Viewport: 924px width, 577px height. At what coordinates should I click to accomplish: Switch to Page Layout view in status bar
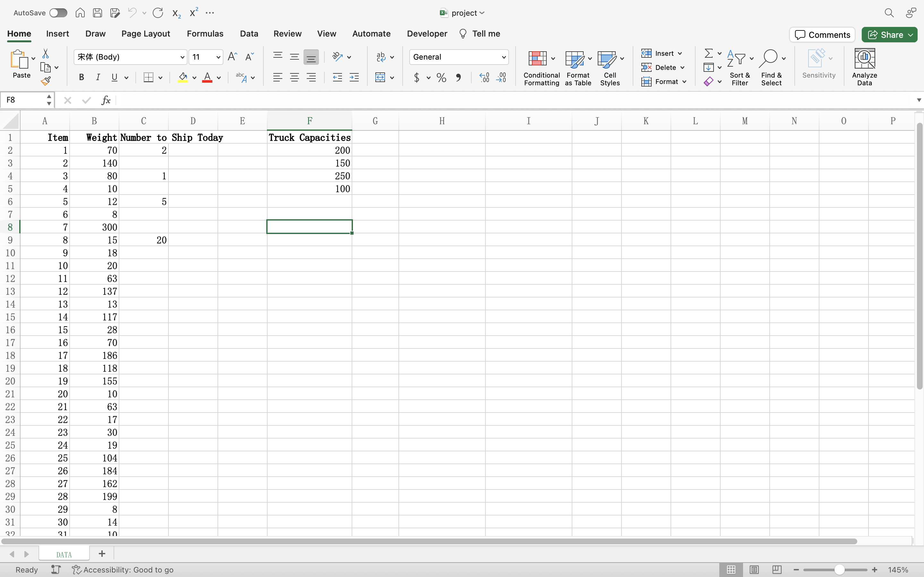(x=754, y=569)
